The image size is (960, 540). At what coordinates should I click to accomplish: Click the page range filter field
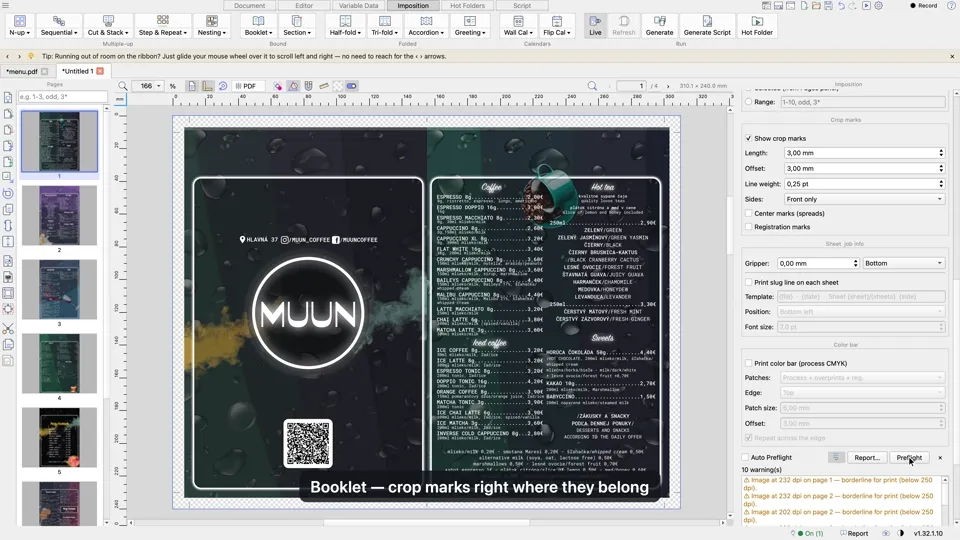click(62, 97)
